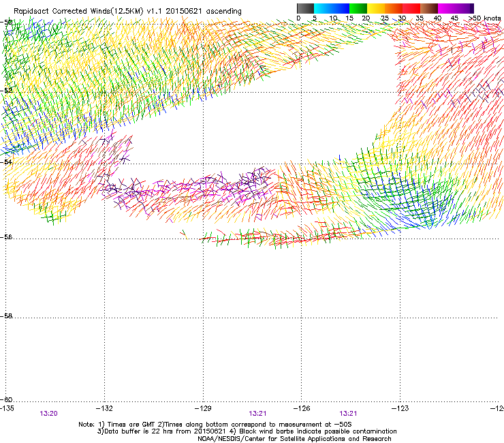504x443 pixels.
Task: Click the green 15-20 knots color segment
Action: pyautogui.click(x=358, y=8)
